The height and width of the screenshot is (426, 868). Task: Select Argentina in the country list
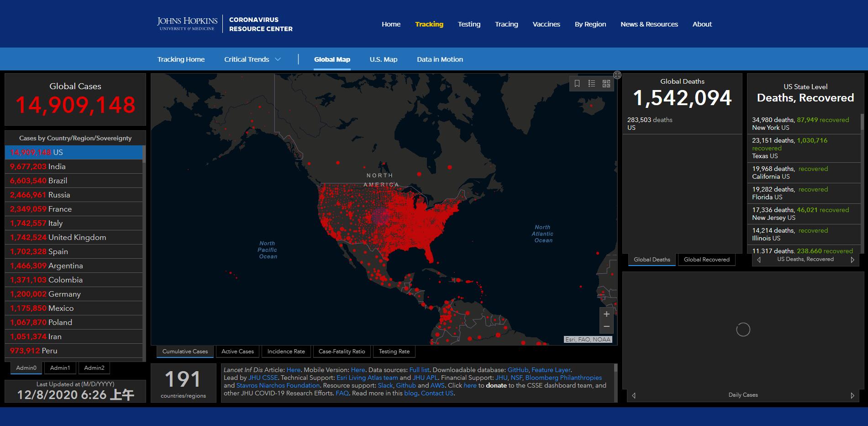pos(74,266)
